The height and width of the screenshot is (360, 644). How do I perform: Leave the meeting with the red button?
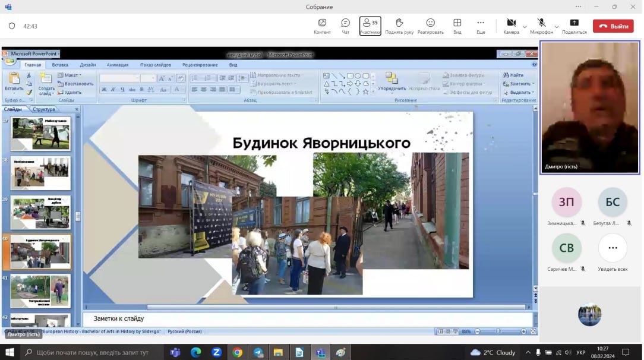click(613, 26)
